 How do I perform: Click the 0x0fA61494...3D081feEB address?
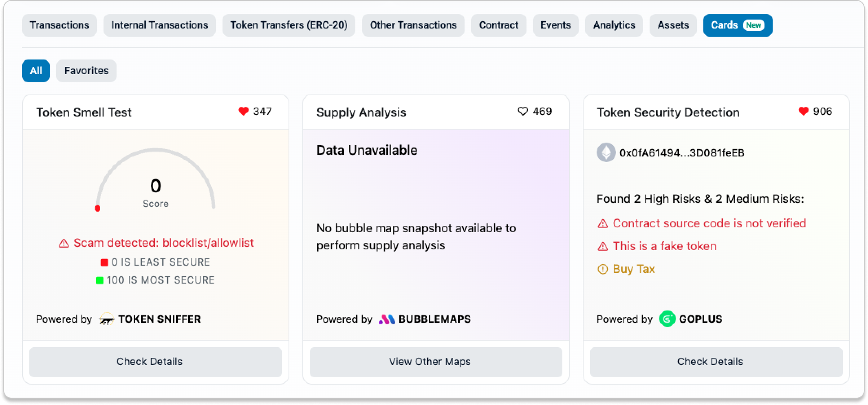(682, 153)
